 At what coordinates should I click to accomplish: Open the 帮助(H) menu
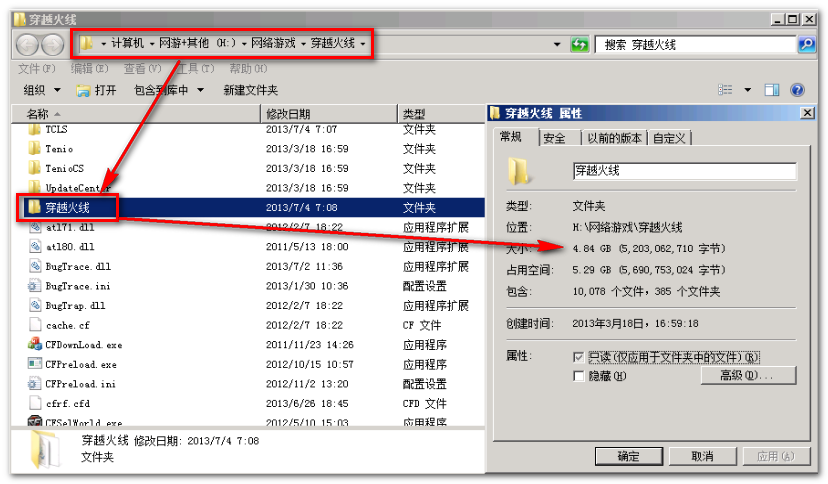click(248, 69)
